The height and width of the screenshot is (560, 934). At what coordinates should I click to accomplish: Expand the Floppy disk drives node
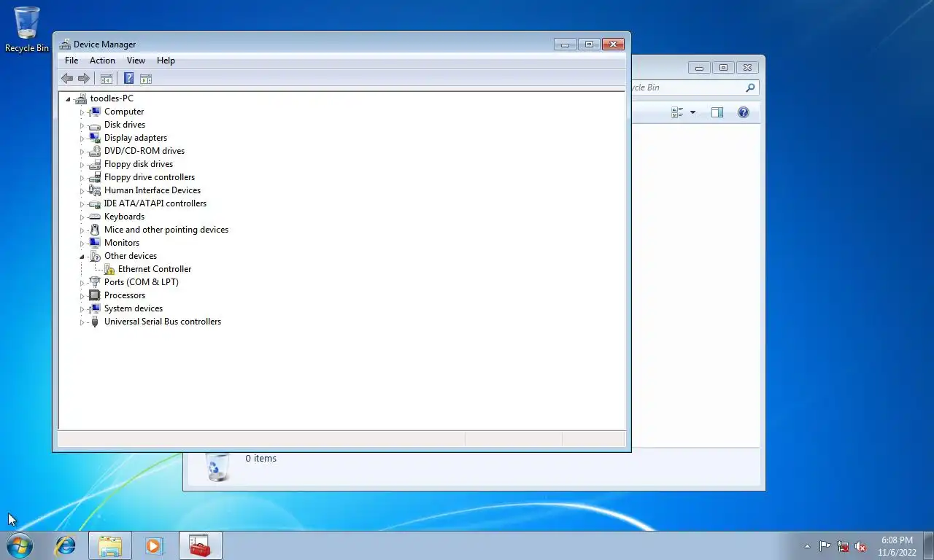coord(82,165)
